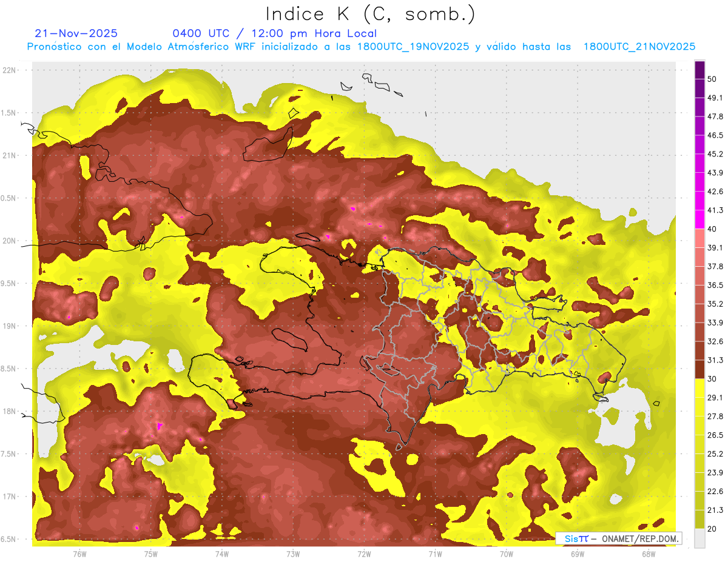The image size is (728, 562).
Task: Click the colorbar label "33.9"
Action: coord(715,323)
